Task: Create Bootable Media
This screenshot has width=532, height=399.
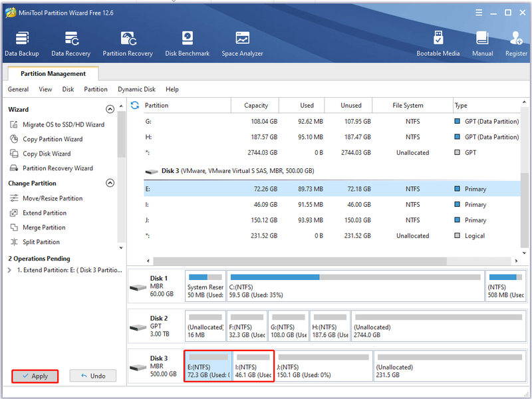Action: point(438,44)
